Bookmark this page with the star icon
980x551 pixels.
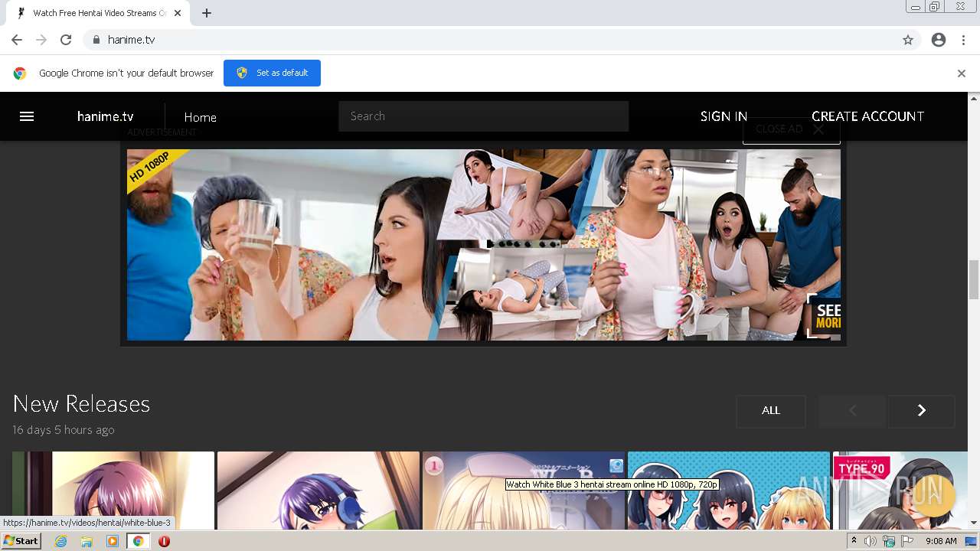pos(908,40)
